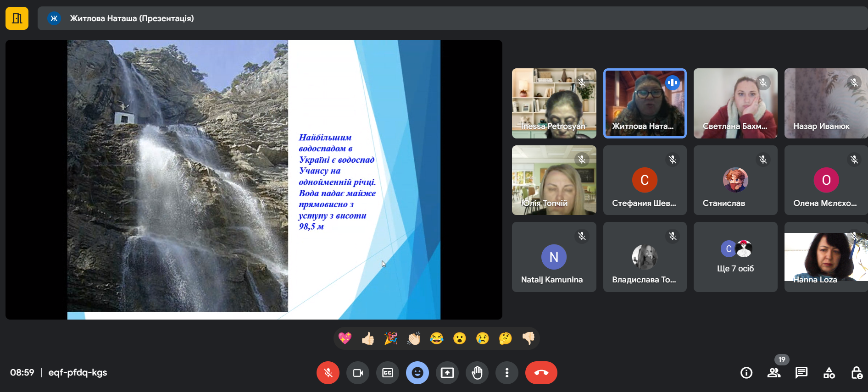
Task: Send the party popper reaction
Action: (x=391, y=338)
